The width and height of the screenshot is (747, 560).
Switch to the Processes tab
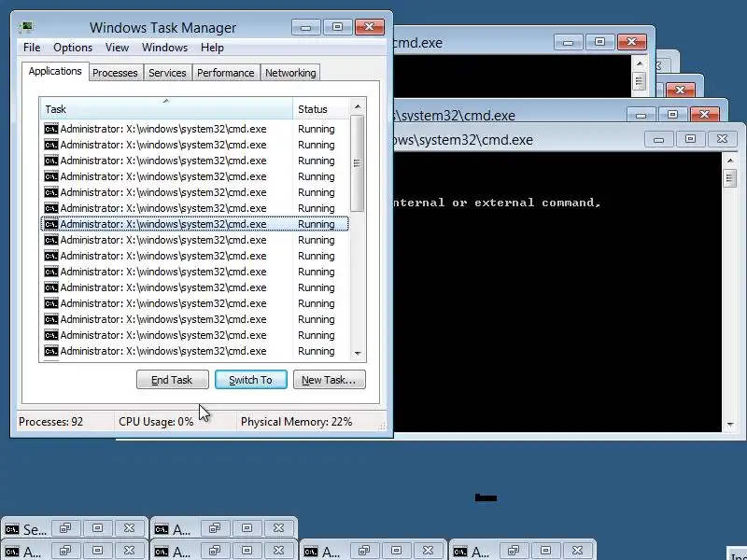pos(115,73)
